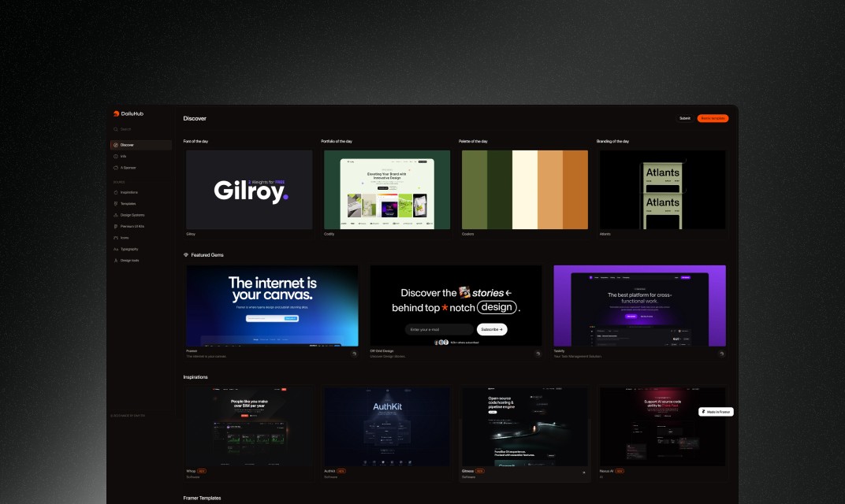
Task: Click the Discover compass icon in sidebar
Action: [116, 145]
